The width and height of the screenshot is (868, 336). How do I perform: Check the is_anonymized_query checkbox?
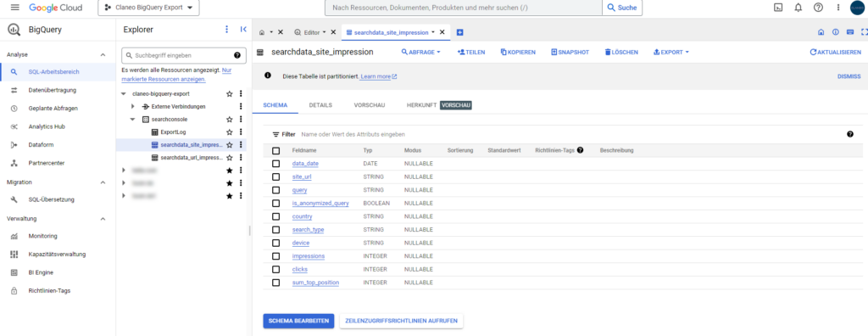[275, 204]
